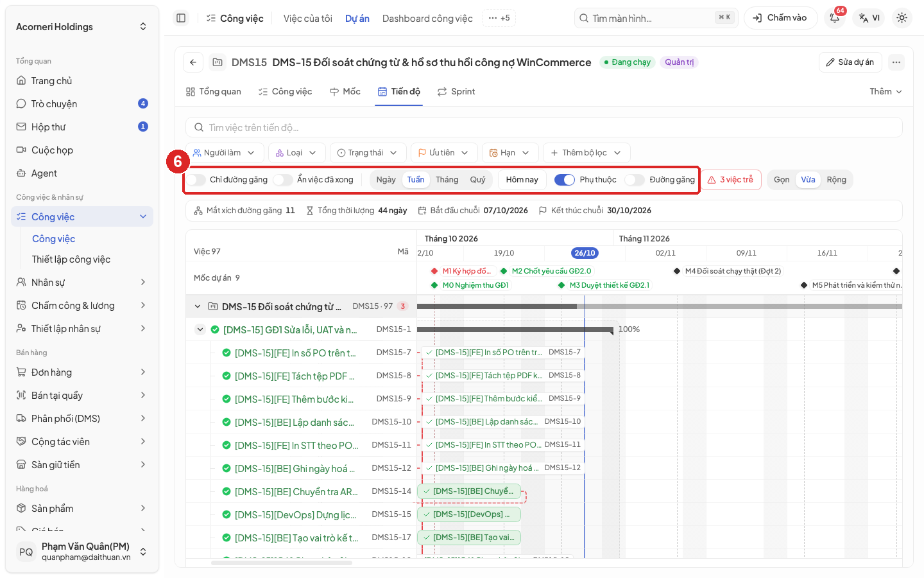
Task: Click 26/10 today date marker
Action: pyautogui.click(x=585, y=253)
